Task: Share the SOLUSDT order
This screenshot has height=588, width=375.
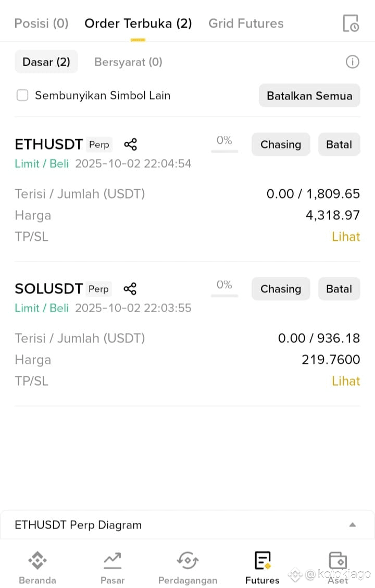Action: (x=130, y=289)
